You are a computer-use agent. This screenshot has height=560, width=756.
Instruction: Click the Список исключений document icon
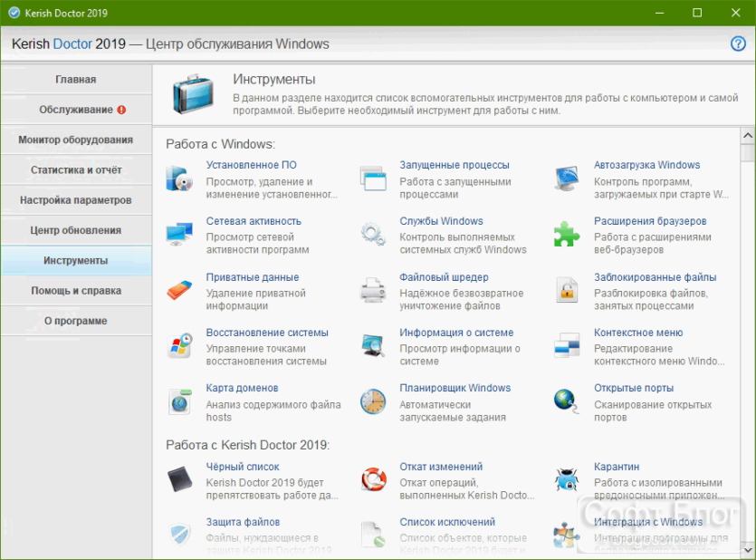pyautogui.click(x=373, y=535)
